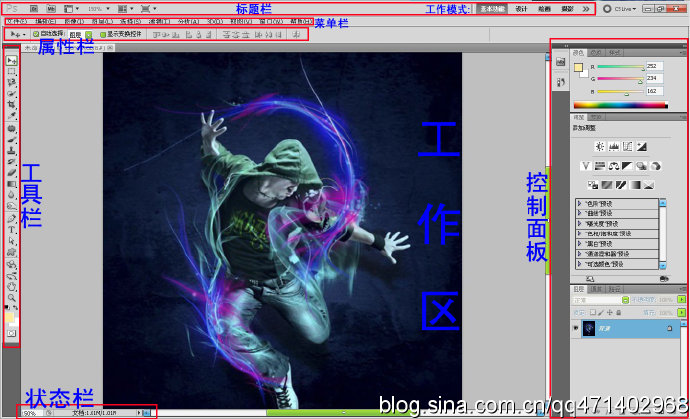Select the Eraser tool
The width and height of the screenshot is (690, 419).
11,173
